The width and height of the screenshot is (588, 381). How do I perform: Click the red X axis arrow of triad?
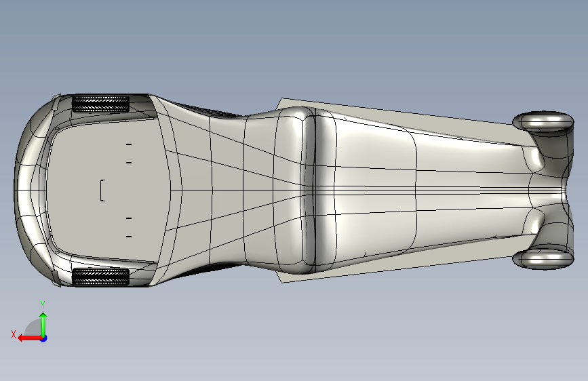[x=29, y=338]
